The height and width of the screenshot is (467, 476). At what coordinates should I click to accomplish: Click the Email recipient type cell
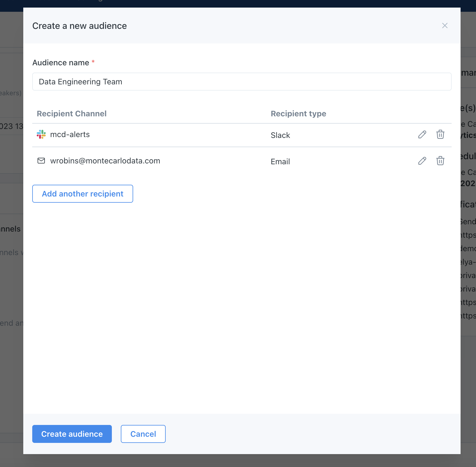point(280,161)
